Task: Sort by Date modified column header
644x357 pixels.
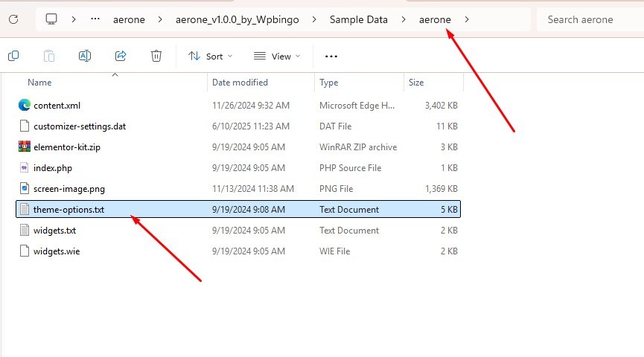Action: (x=240, y=83)
